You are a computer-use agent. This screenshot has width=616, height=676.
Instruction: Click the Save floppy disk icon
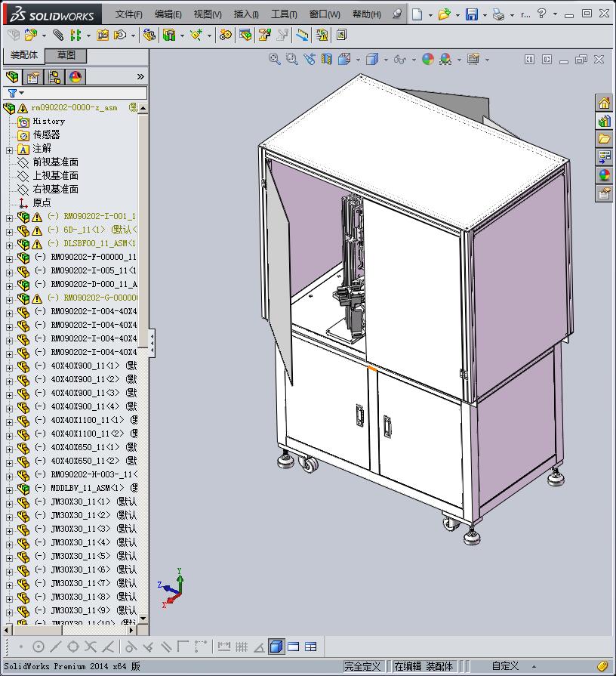[472, 14]
